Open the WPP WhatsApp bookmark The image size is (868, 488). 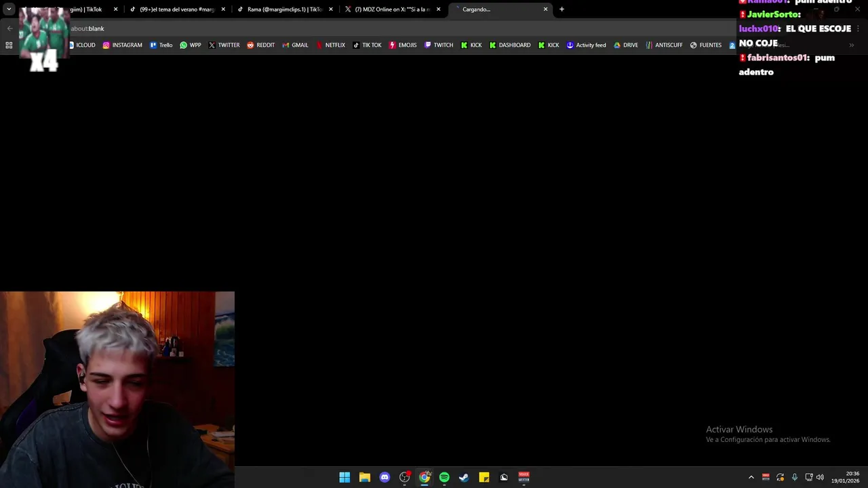[x=190, y=45]
